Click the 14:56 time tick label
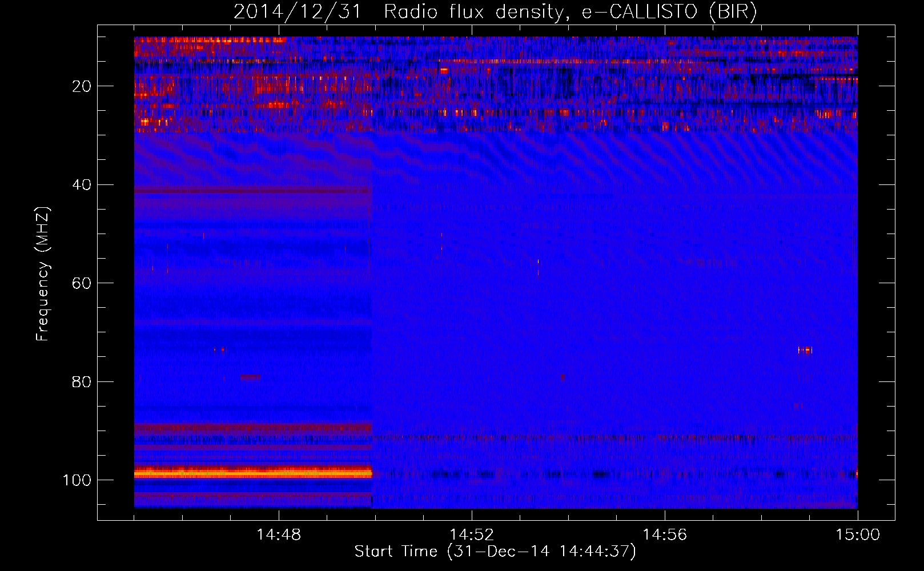 coord(665,535)
